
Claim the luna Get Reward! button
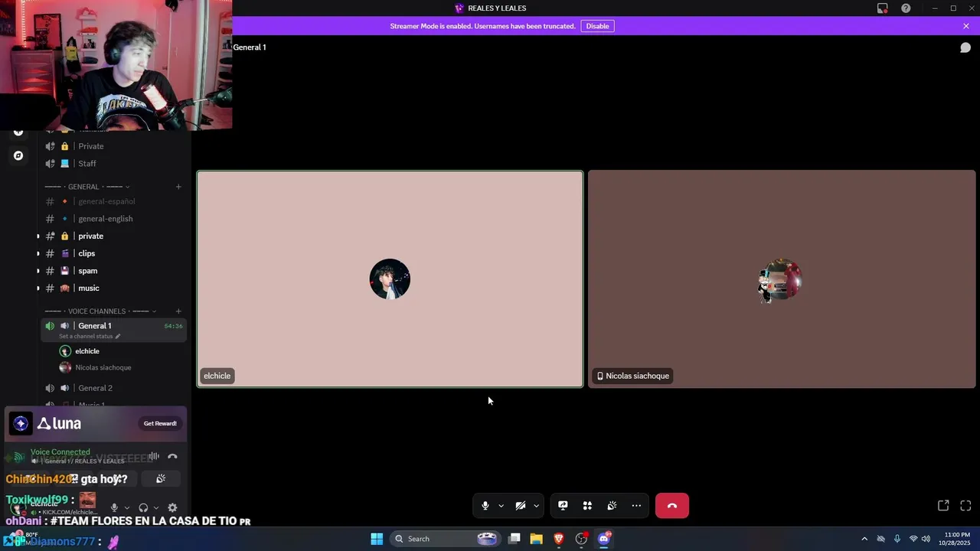[160, 423]
